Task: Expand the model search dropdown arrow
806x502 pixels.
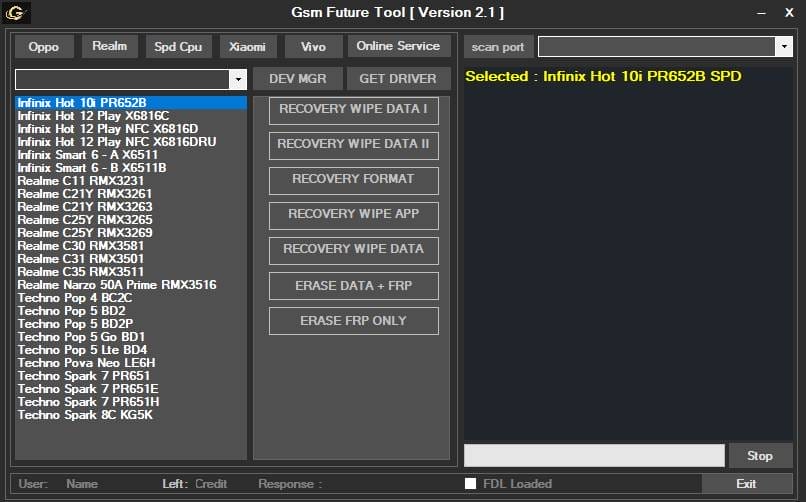Action: click(238, 80)
